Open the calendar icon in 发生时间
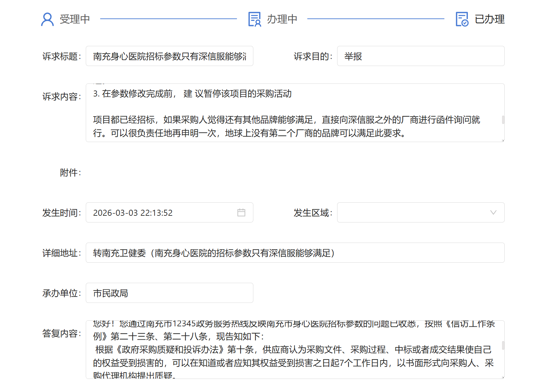558x392 pixels. click(x=241, y=212)
